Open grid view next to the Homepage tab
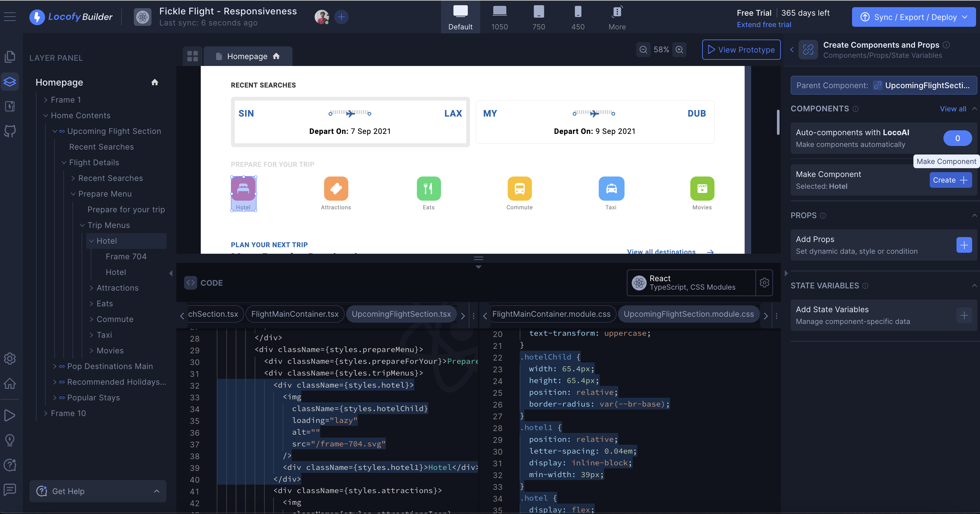This screenshot has width=980, height=514. point(193,56)
